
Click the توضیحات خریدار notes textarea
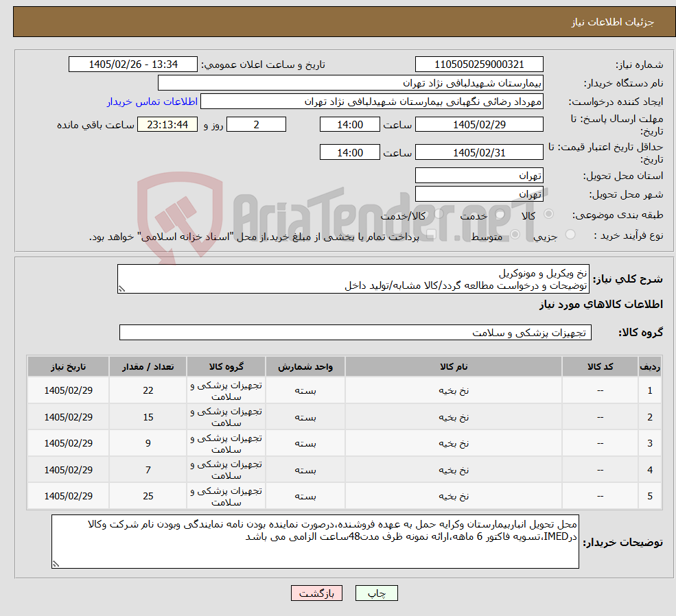click(315, 541)
